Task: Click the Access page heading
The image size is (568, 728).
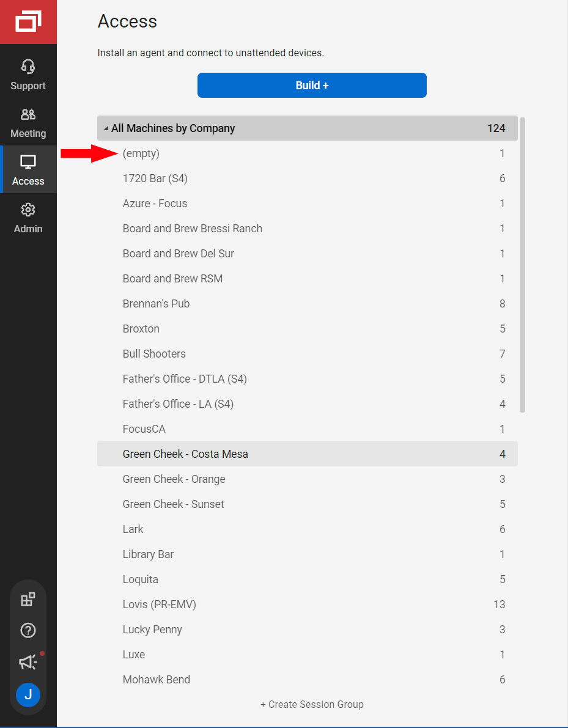Action: tap(127, 21)
